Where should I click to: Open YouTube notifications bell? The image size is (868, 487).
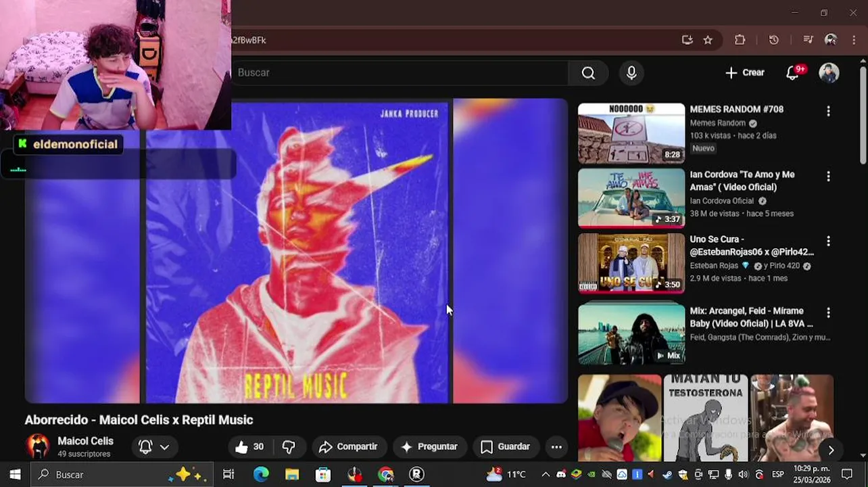(x=793, y=73)
